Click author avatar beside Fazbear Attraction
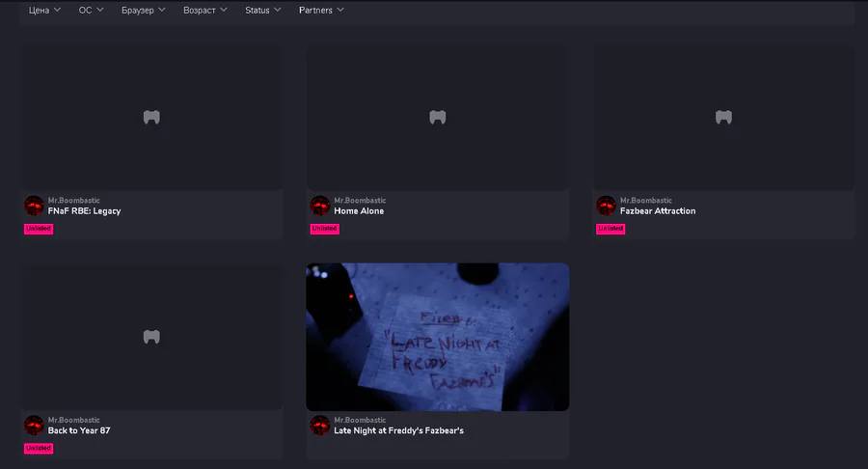 pyautogui.click(x=607, y=206)
